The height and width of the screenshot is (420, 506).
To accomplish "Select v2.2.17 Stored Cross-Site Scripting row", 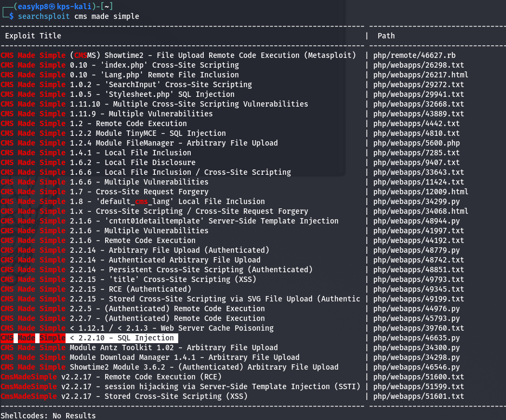I will [124, 396].
